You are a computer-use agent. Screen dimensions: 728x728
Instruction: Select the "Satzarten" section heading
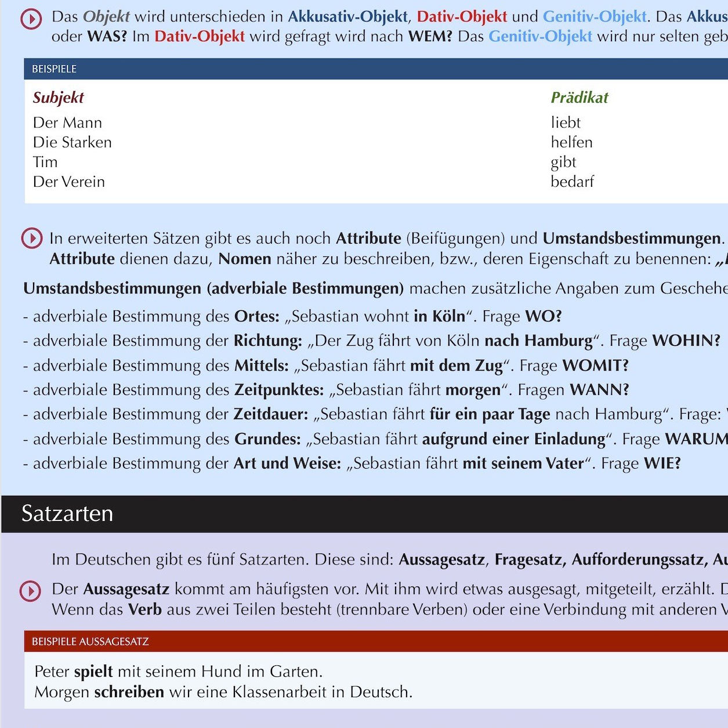click(x=67, y=514)
